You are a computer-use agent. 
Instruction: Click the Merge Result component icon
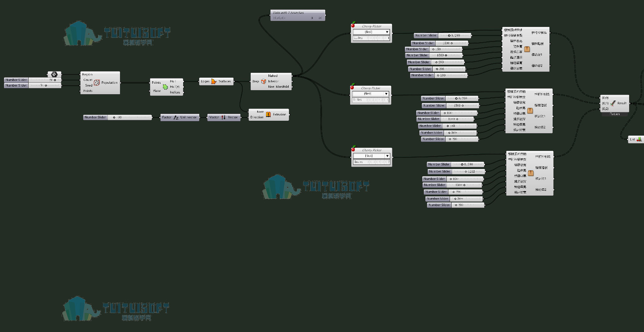[x=613, y=103]
